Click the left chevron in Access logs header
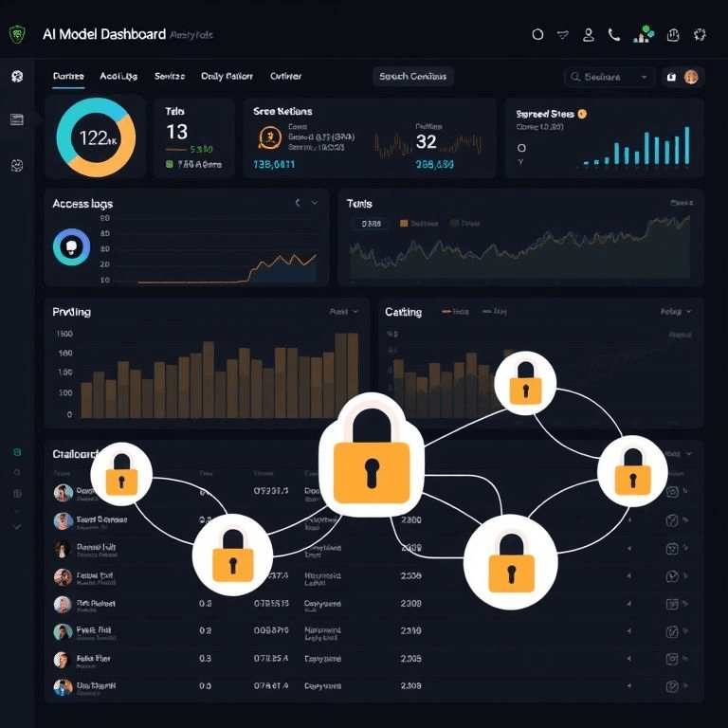The height and width of the screenshot is (728, 728). (298, 203)
